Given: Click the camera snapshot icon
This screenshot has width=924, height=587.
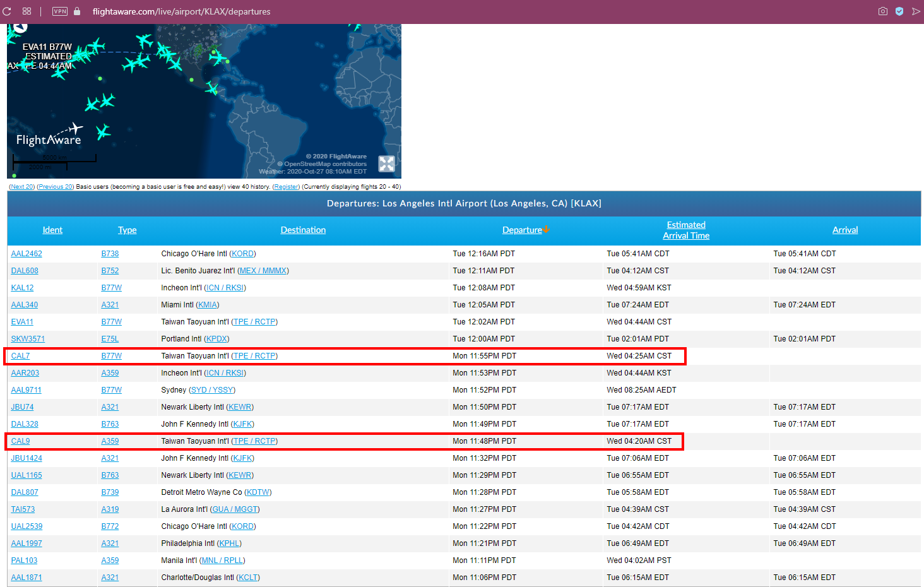Looking at the screenshot, I should tap(883, 11).
